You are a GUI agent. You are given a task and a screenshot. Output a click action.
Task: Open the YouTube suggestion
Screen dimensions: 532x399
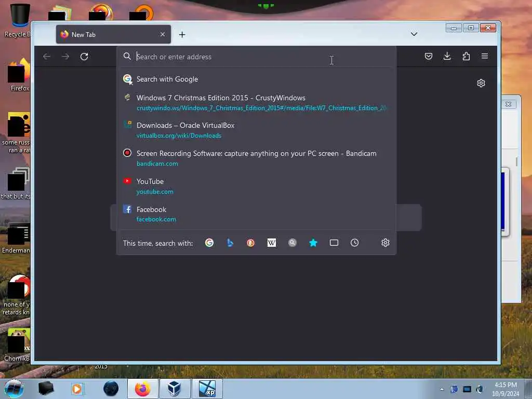pos(256,187)
